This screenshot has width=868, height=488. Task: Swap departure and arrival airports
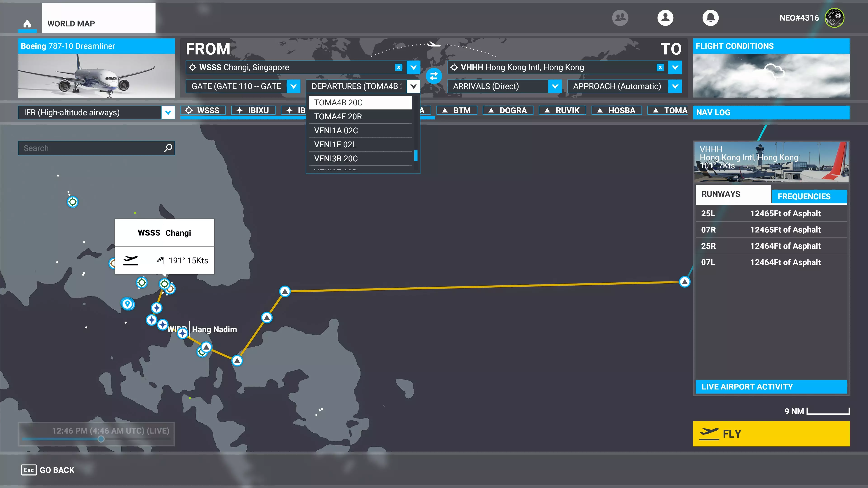pyautogui.click(x=433, y=76)
